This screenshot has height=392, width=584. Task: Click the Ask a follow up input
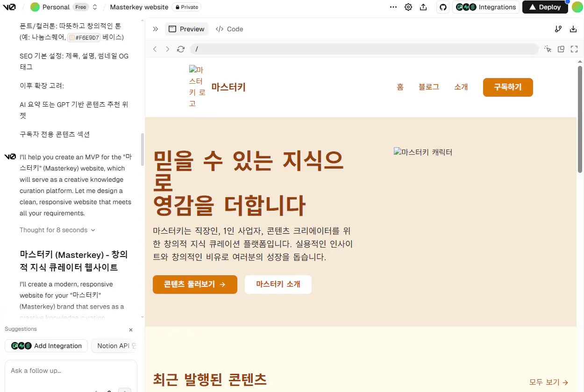click(71, 371)
